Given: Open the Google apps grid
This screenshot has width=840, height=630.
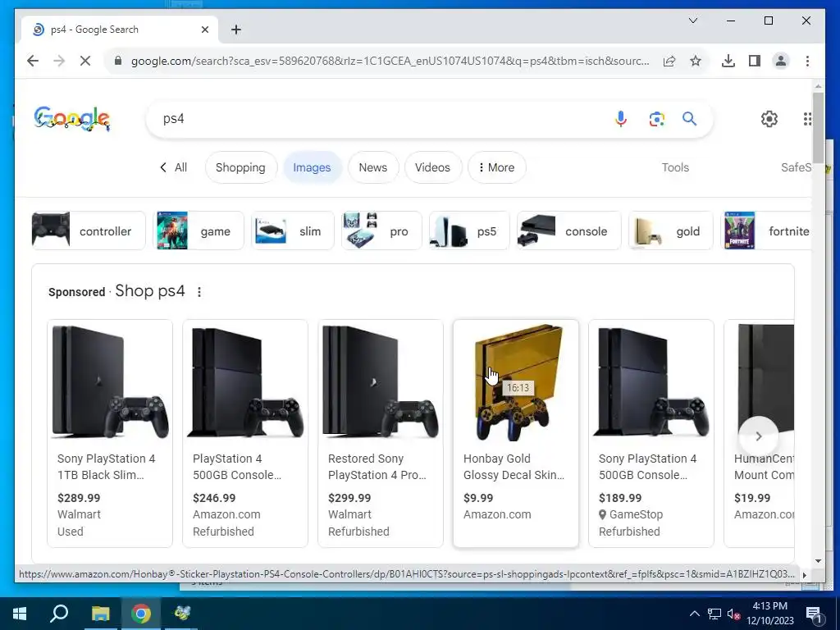Looking at the screenshot, I should point(807,118).
